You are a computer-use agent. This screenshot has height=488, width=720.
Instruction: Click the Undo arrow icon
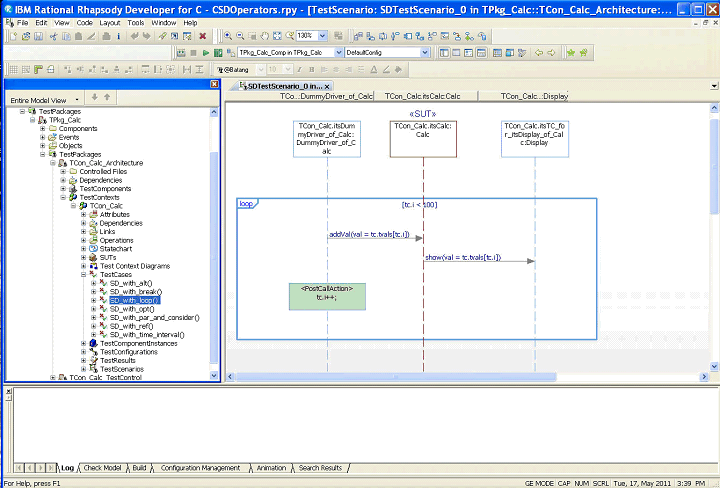[135, 36]
